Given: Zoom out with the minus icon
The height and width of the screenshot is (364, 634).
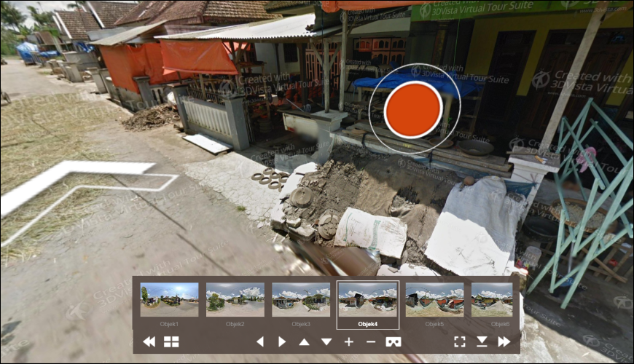Looking at the screenshot, I should 371,341.
